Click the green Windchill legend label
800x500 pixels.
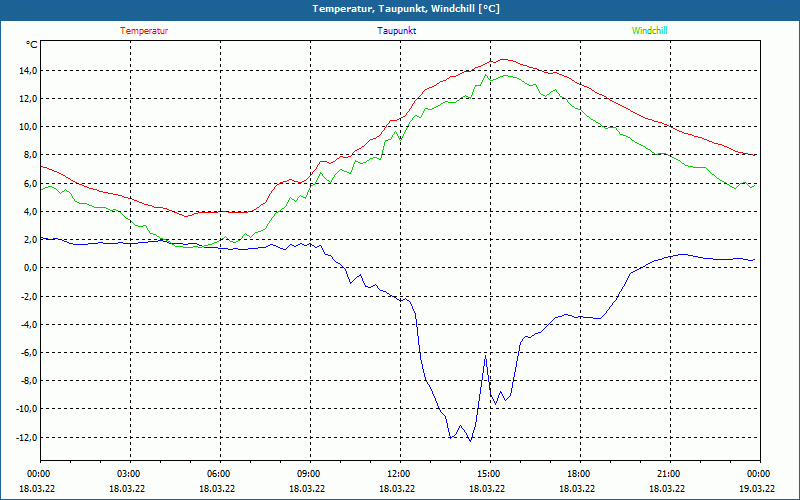click(x=649, y=31)
